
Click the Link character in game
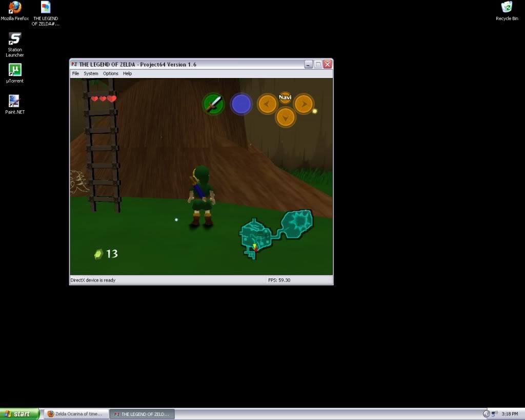point(201,196)
